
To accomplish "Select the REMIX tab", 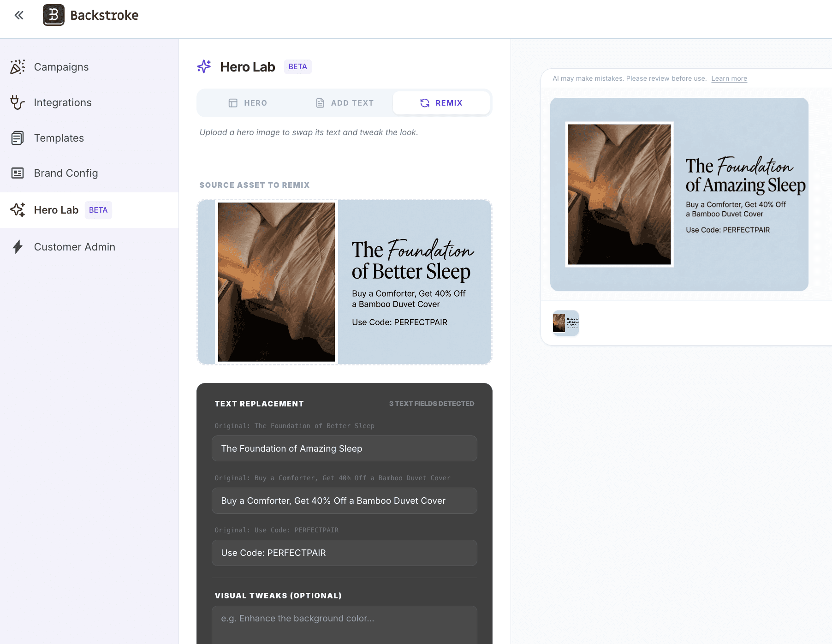I will click(x=441, y=103).
